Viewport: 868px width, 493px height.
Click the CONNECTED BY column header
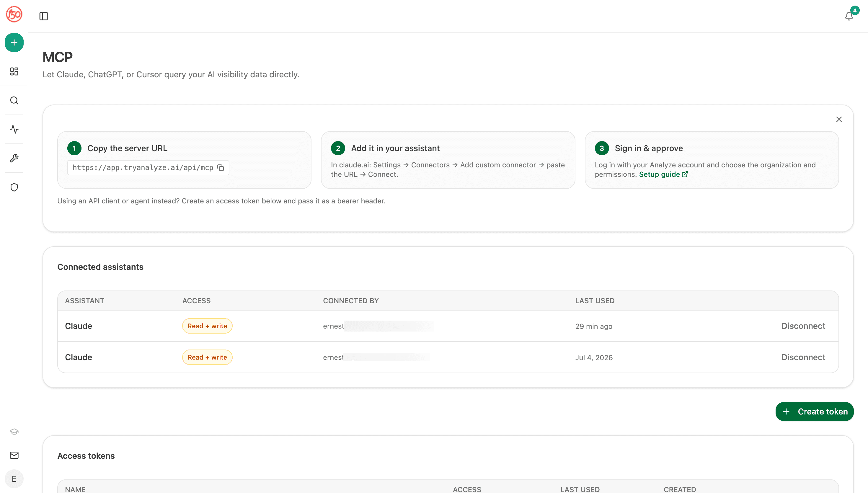[351, 301]
